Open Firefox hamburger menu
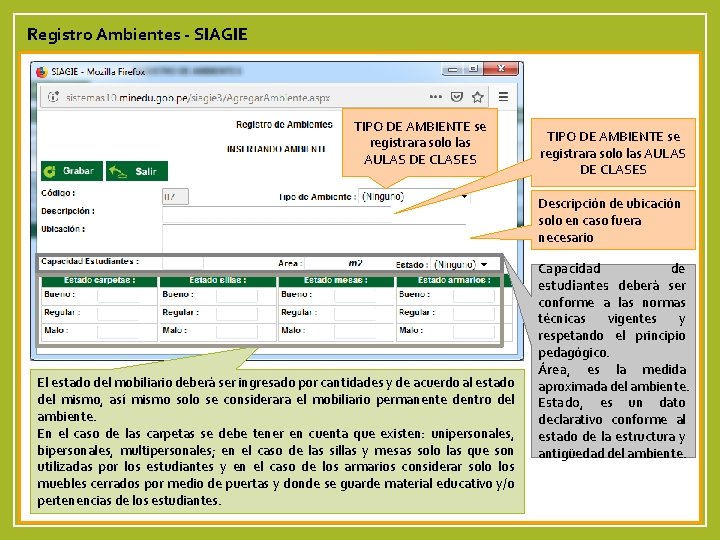 pos(503,97)
